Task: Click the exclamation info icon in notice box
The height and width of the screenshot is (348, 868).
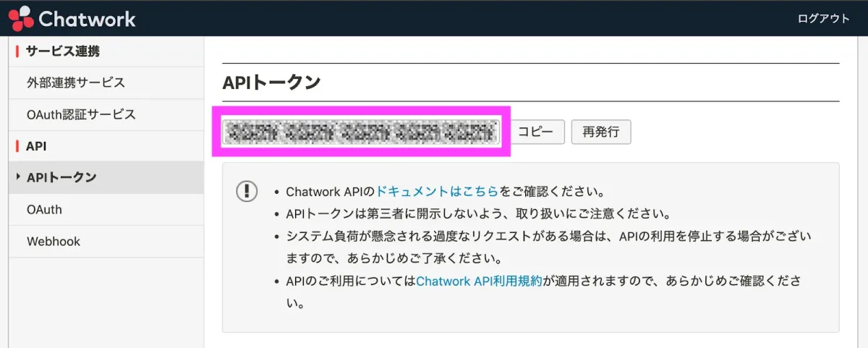Action: (x=247, y=191)
